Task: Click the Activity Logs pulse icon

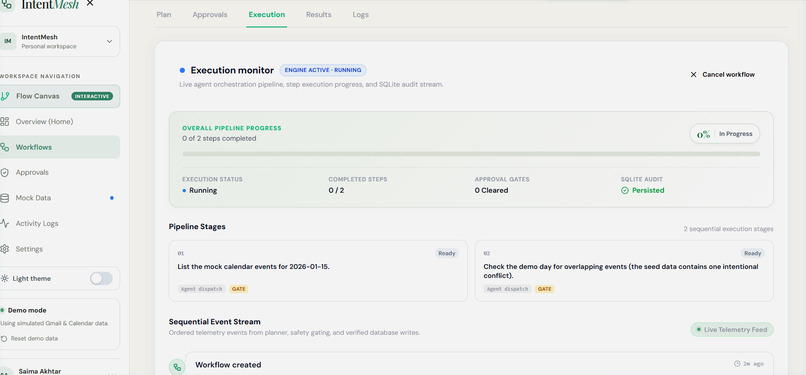Action: [5, 223]
